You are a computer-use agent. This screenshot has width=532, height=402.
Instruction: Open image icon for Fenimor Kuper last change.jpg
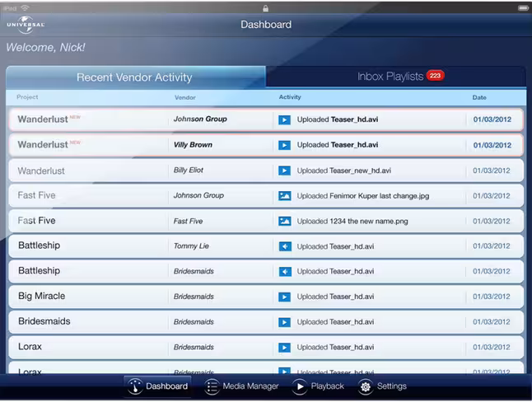tap(284, 196)
